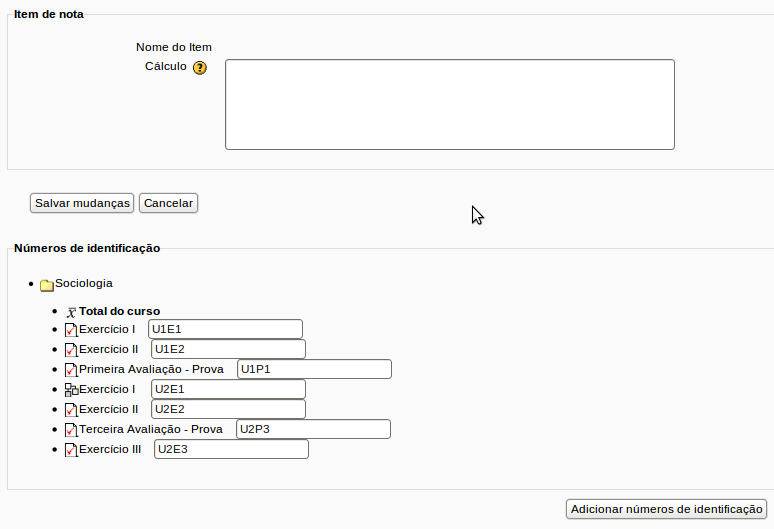Click the Terceira Avaliação - Prova item icon
Viewport: 774px width, 529px height.
pos(71,430)
